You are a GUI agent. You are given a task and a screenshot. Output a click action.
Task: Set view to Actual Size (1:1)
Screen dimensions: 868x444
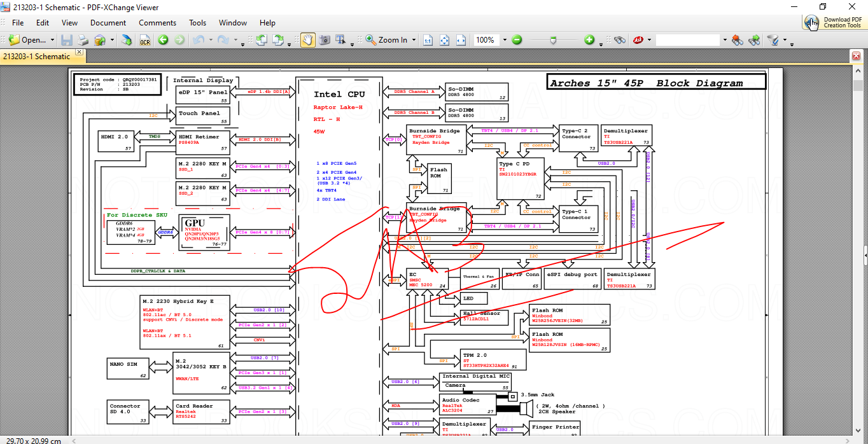click(x=428, y=40)
